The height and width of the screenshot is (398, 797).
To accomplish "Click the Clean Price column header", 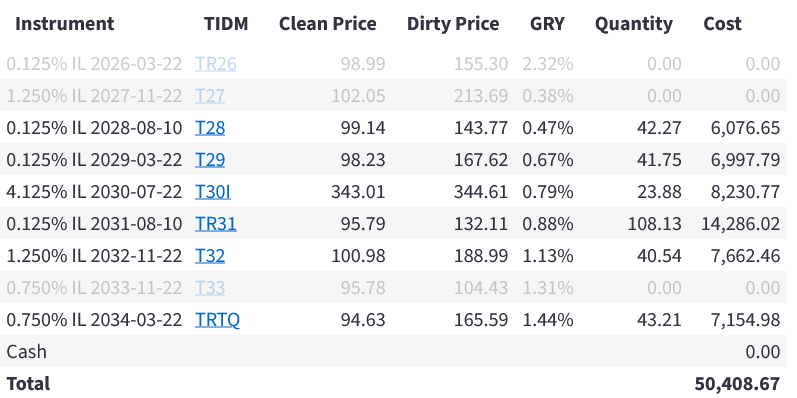I will pos(328,24).
